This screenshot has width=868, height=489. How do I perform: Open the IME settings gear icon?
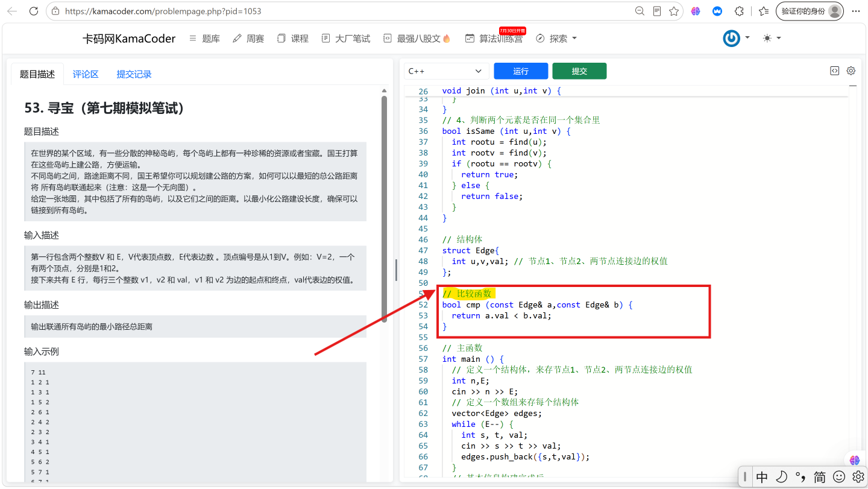tap(858, 477)
